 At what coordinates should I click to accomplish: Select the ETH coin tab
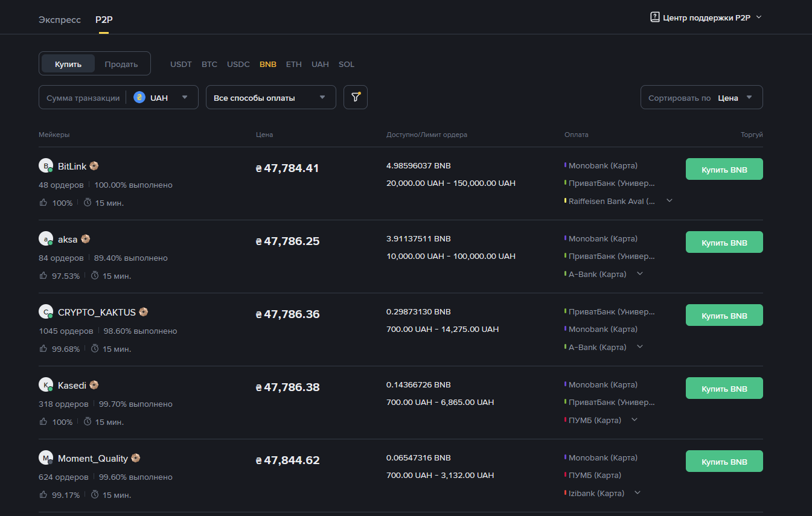(x=293, y=64)
